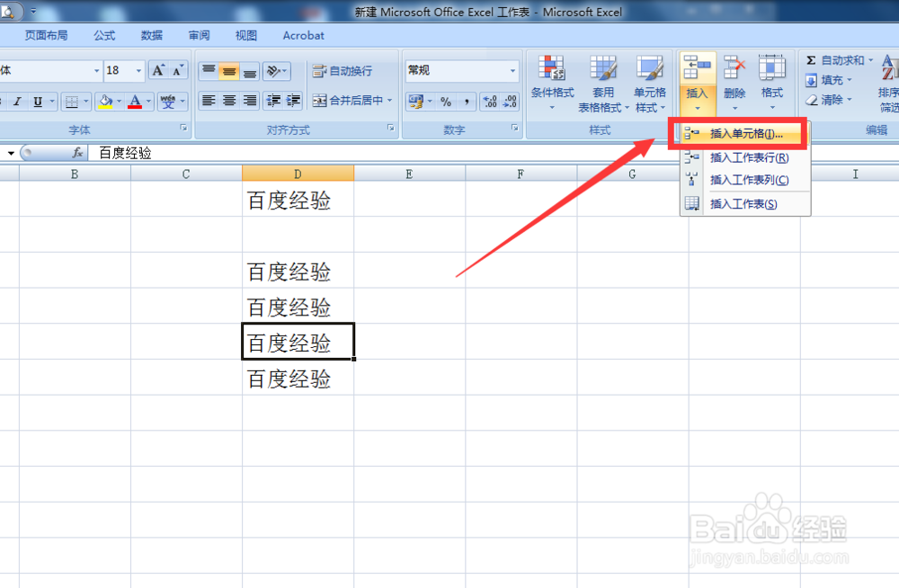Set bottom vertical alignment
This screenshot has width=899, height=588.
(x=249, y=70)
